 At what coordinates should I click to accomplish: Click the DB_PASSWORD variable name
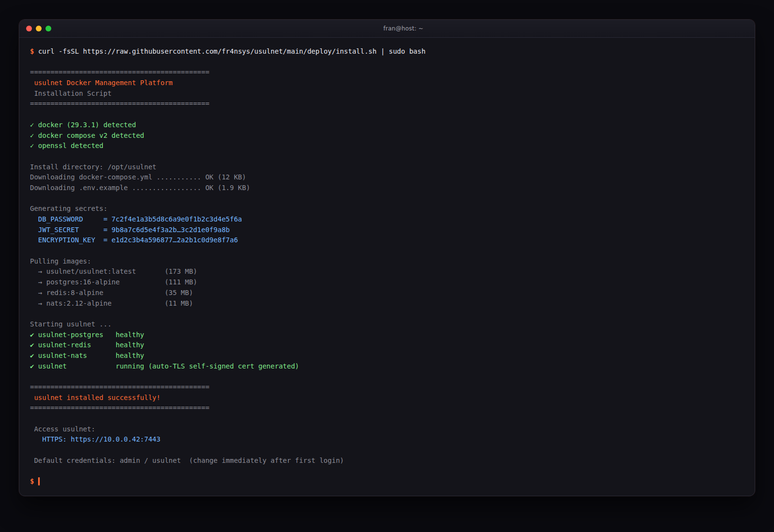[x=60, y=219]
